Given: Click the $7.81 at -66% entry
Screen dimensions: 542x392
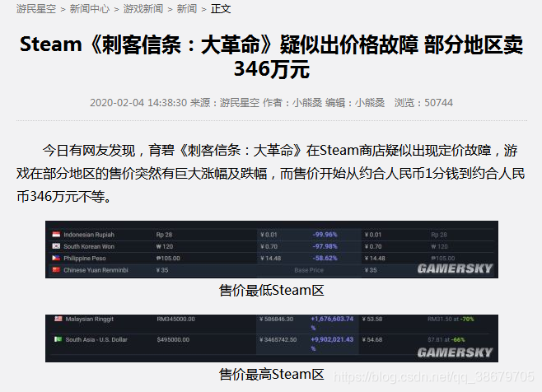Looking at the screenshot, I should click(x=446, y=340).
